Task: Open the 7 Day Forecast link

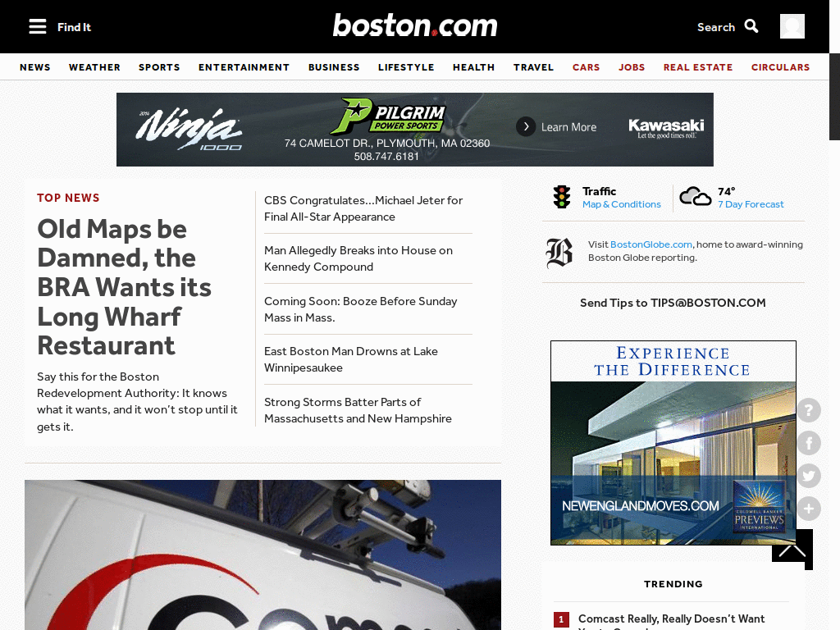Action: 751,204
